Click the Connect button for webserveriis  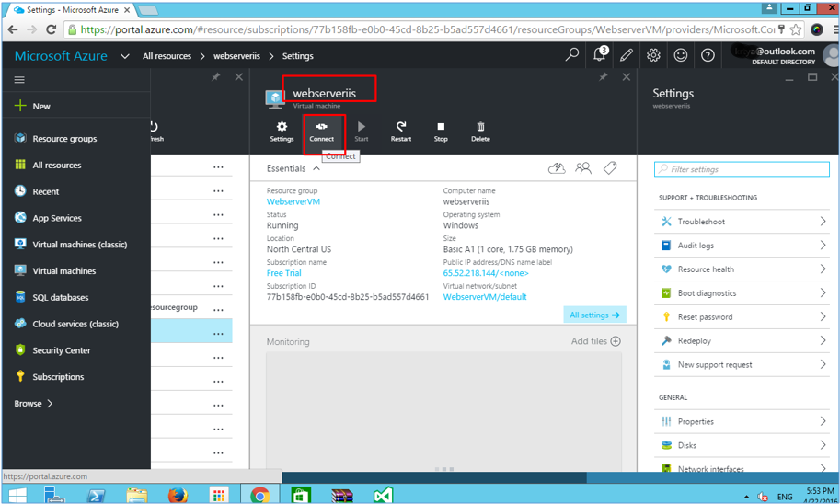tap(321, 132)
